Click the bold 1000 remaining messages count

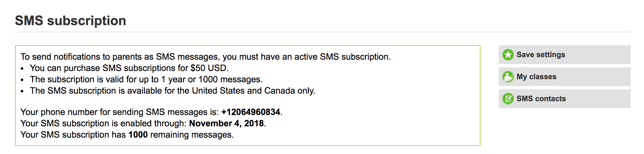(138, 135)
